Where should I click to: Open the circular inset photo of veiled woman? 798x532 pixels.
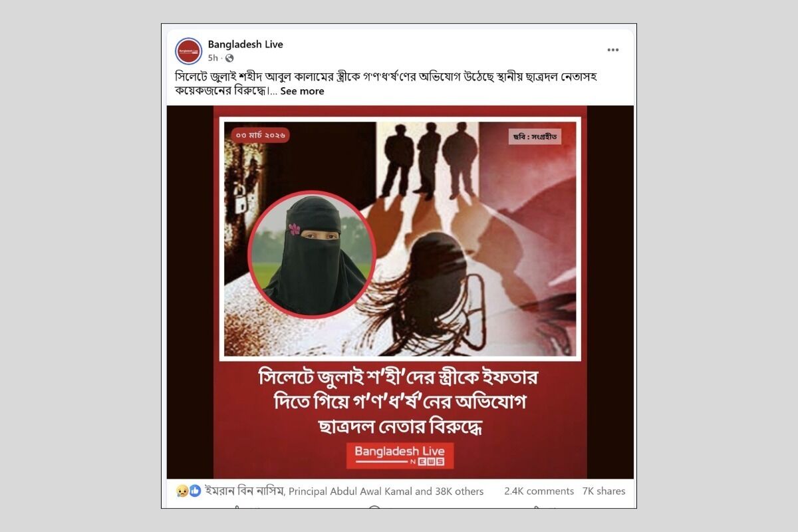coord(312,253)
